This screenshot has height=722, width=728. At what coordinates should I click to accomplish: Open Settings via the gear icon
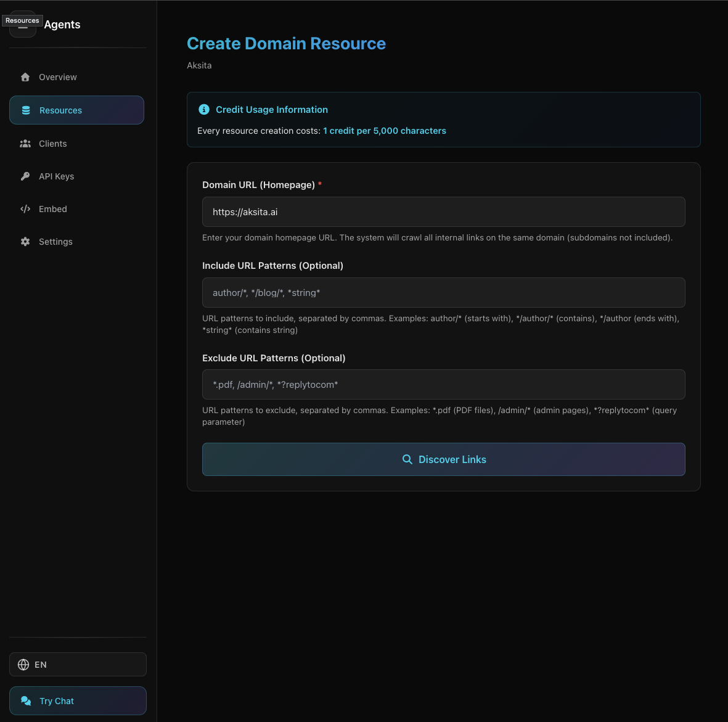click(x=25, y=241)
